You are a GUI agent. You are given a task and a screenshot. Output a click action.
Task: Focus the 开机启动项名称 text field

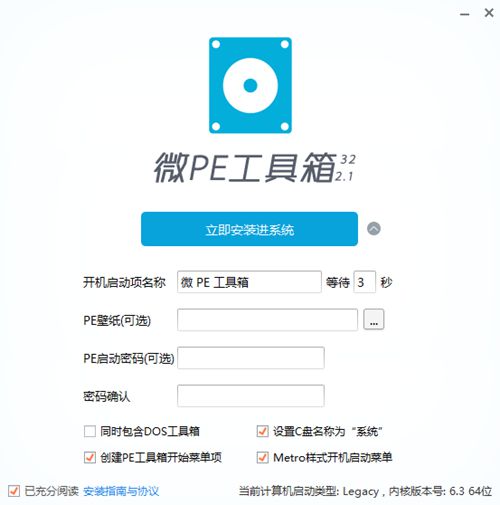click(x=249, y=282)
